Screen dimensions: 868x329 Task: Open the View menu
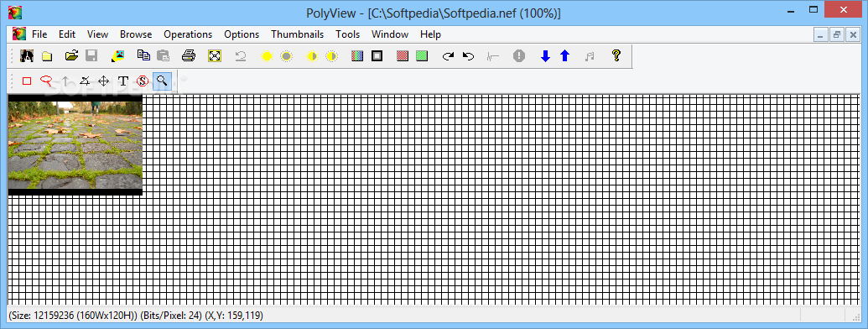[x=97, y=34]
